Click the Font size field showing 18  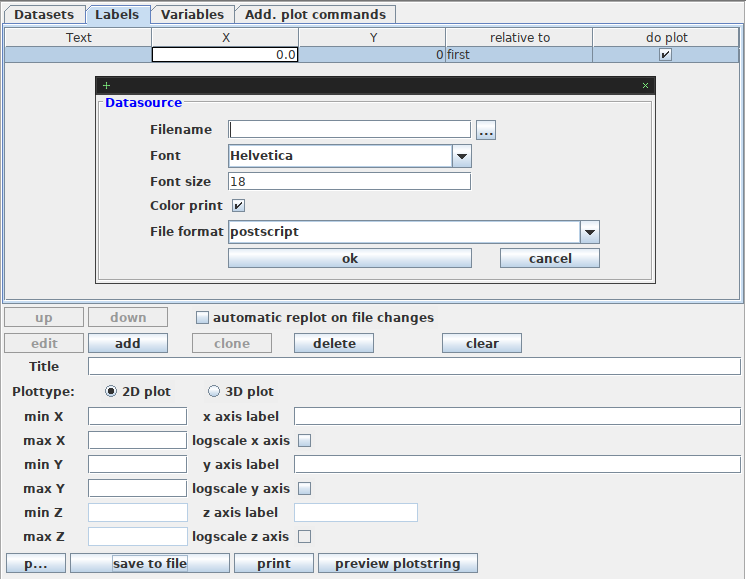click(x=349, y=181)
